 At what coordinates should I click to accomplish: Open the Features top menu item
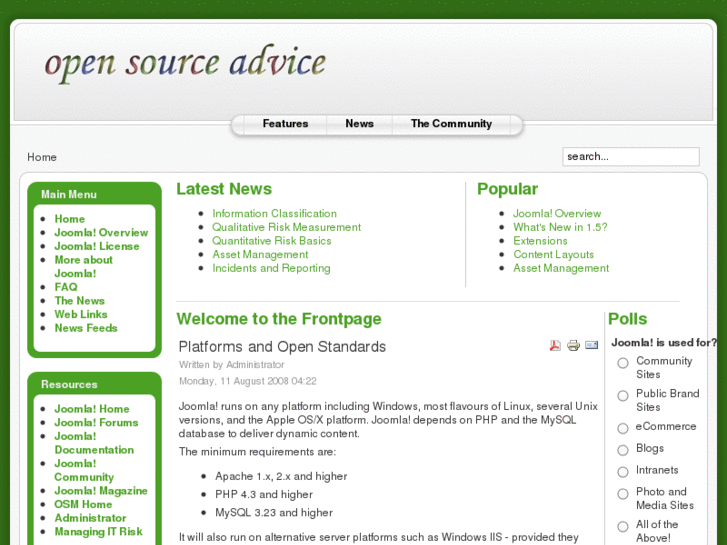tap(285, 124)
